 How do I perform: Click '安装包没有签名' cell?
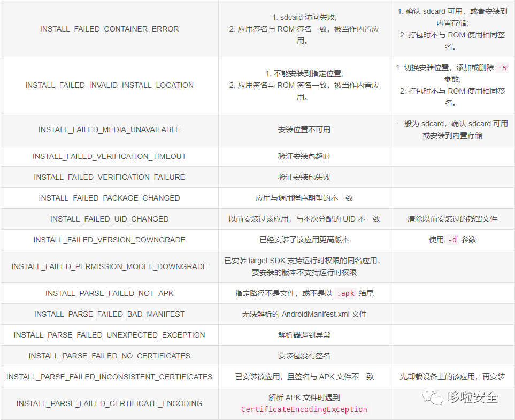[x=304, y=356]
